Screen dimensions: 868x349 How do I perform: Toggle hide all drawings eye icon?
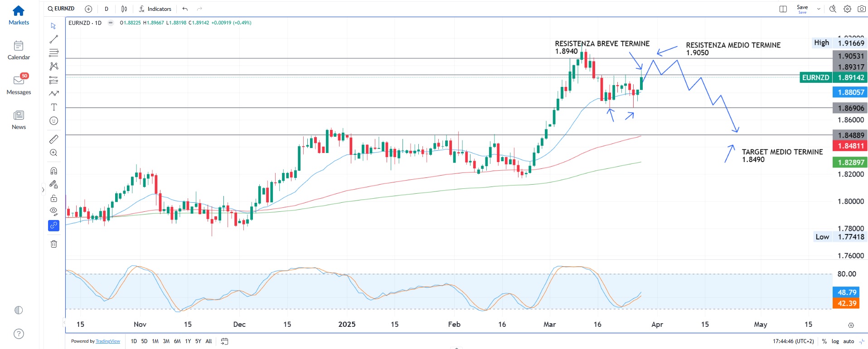click(x=53, y=211)
